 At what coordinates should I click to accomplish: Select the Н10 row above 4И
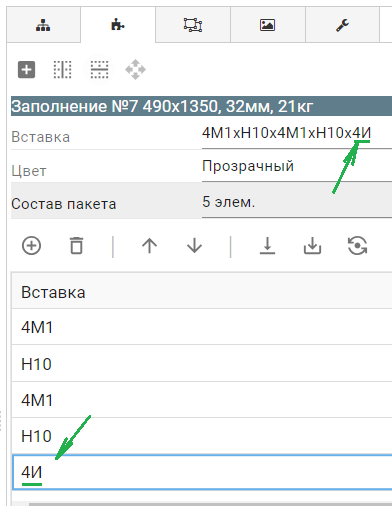pyautogui.click(x=202, y=436)
